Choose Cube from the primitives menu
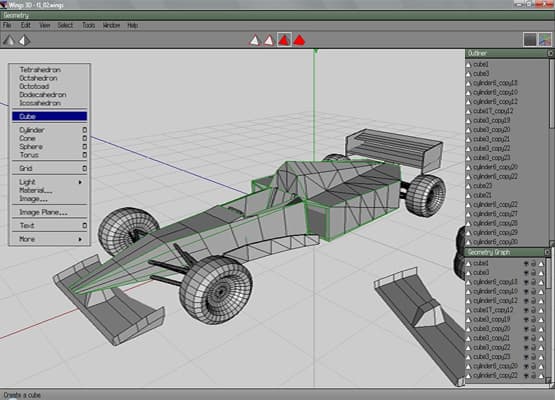The width and height of the screenshot is (555, 400). (49, 116)
